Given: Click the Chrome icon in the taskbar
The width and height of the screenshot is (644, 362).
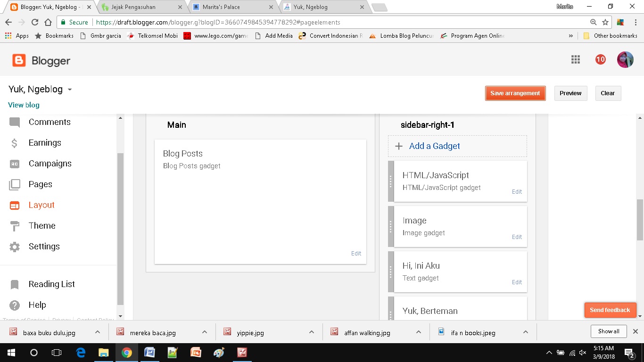Looking at the screenshot, I should (x=126, y=352).
